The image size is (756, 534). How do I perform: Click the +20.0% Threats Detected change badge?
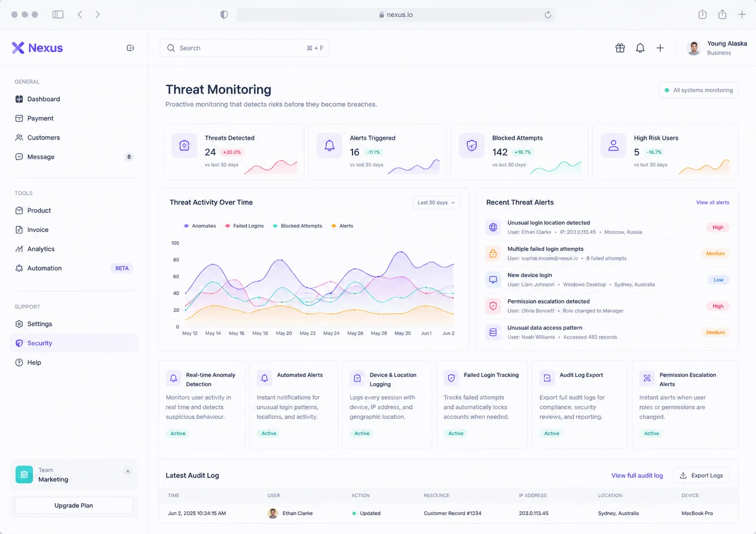pyautogui.click(x=232, y=152)
